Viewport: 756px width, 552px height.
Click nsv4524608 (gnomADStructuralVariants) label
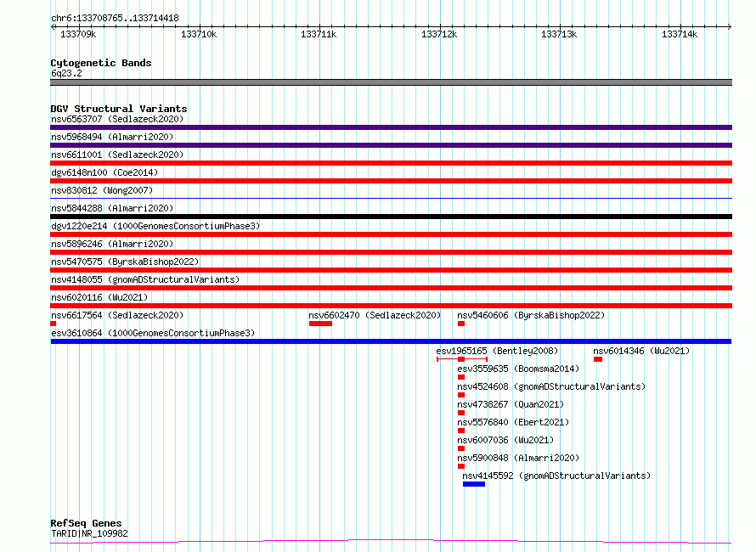(551, 386)
